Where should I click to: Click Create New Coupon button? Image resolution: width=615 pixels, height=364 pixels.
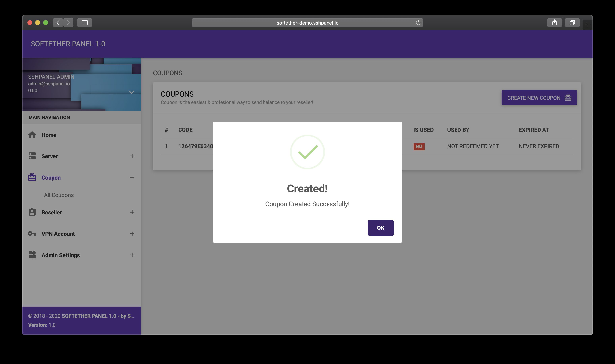click(539, 98)
